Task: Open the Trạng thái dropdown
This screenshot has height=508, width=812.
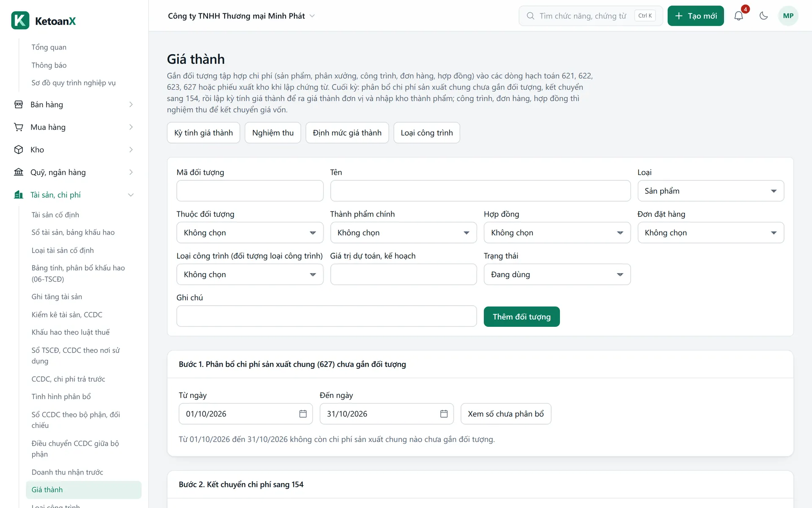Action: pos(557,274)
